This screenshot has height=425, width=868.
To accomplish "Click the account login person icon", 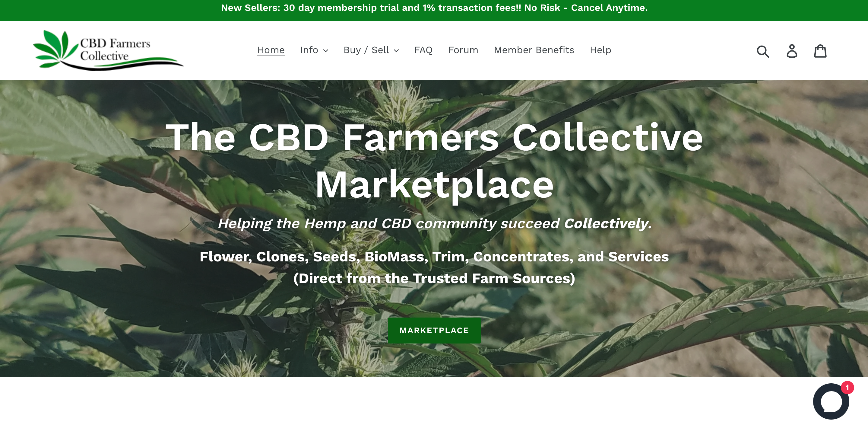I will (792, 51).
